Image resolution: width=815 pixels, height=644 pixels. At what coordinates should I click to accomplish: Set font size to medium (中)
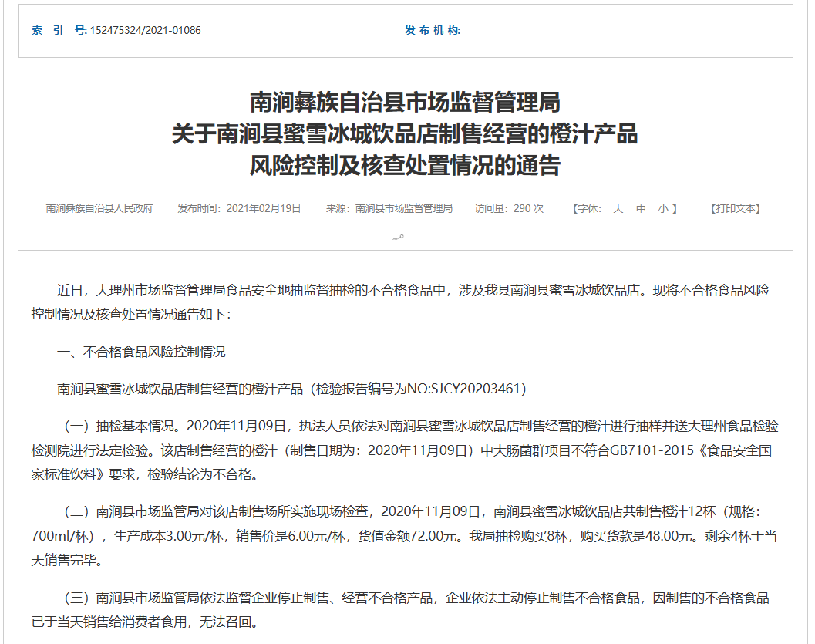[641, 208]
